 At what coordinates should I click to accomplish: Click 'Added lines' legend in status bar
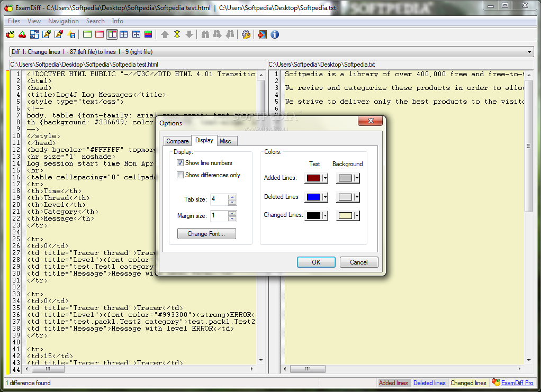(x=393, y=383)
